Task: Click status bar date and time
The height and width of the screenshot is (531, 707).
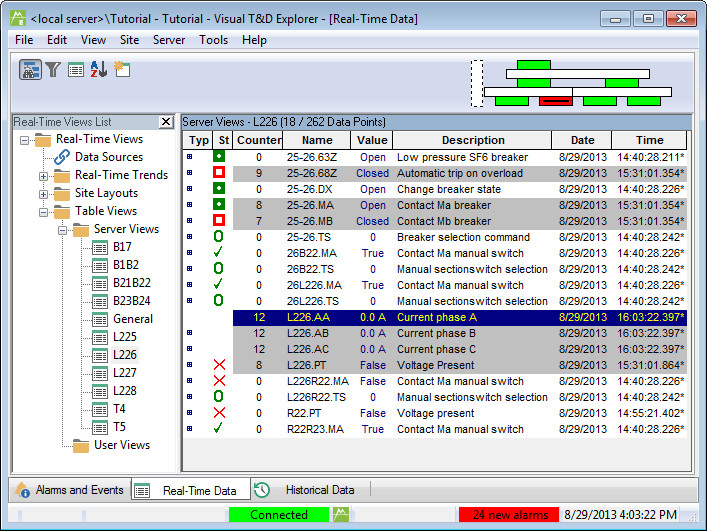Action: [x=620, y=515]
